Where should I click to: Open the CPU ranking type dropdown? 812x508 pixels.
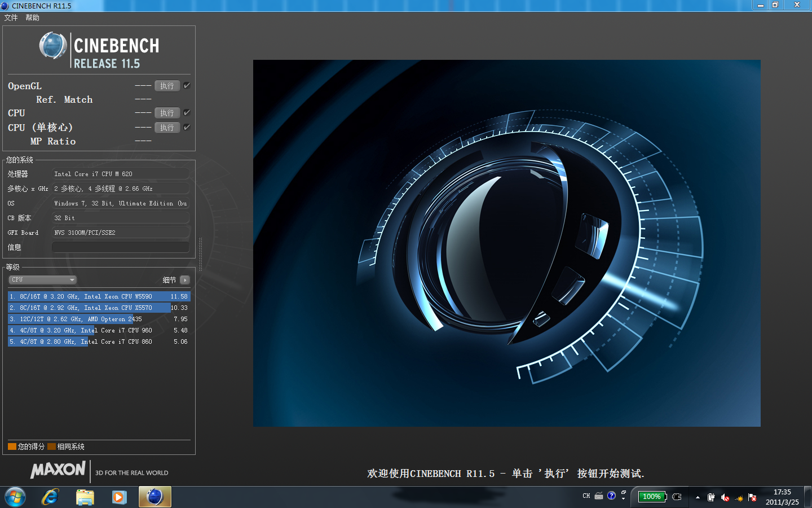tap(42, 280)
